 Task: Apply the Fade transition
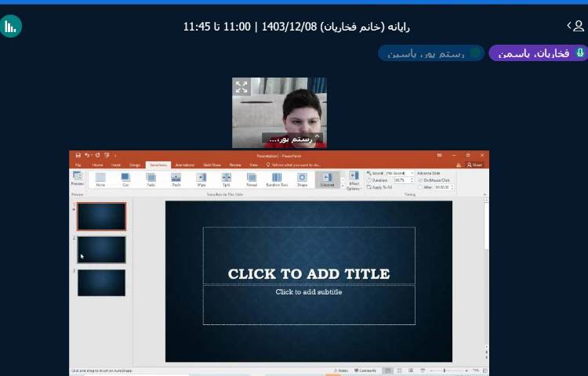click(x=151, y=179)
